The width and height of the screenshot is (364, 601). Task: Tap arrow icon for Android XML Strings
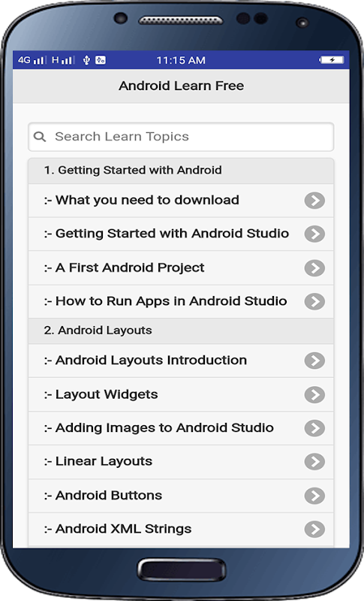(x=314, y=530)
